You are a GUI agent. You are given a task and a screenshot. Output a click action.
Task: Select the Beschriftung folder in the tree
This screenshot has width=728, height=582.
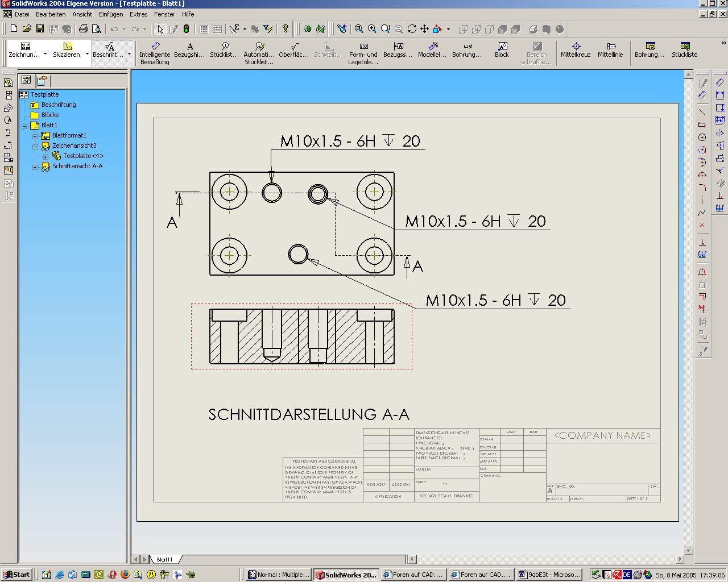tap(58, 105)
